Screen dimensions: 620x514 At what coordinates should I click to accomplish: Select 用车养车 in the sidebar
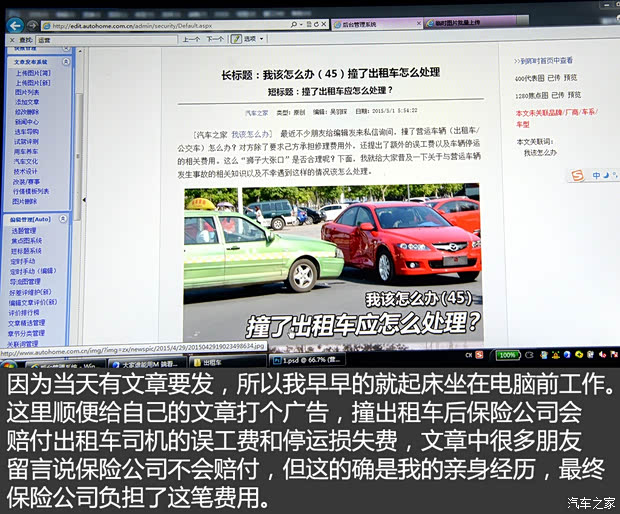pos(26,151)
